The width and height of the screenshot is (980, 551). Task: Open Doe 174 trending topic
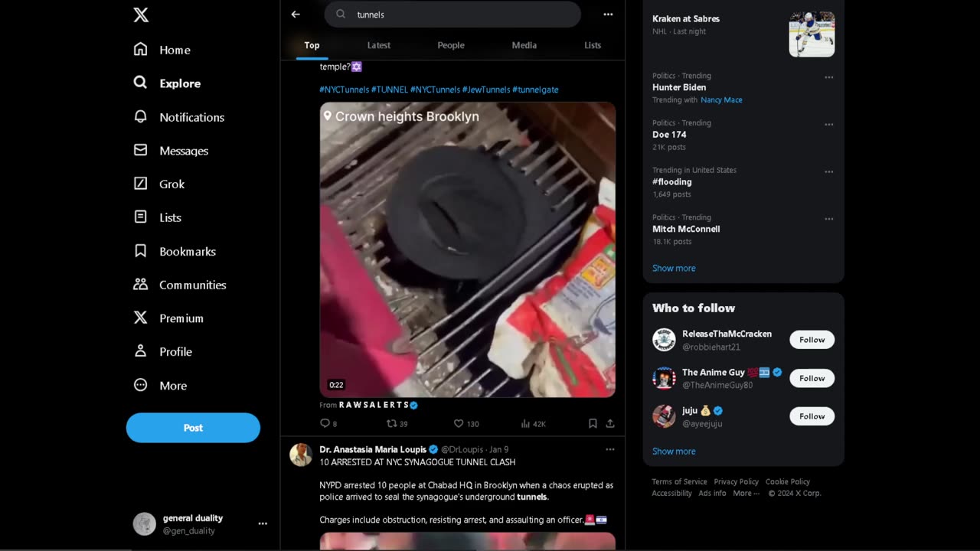[x=669, y=135]
